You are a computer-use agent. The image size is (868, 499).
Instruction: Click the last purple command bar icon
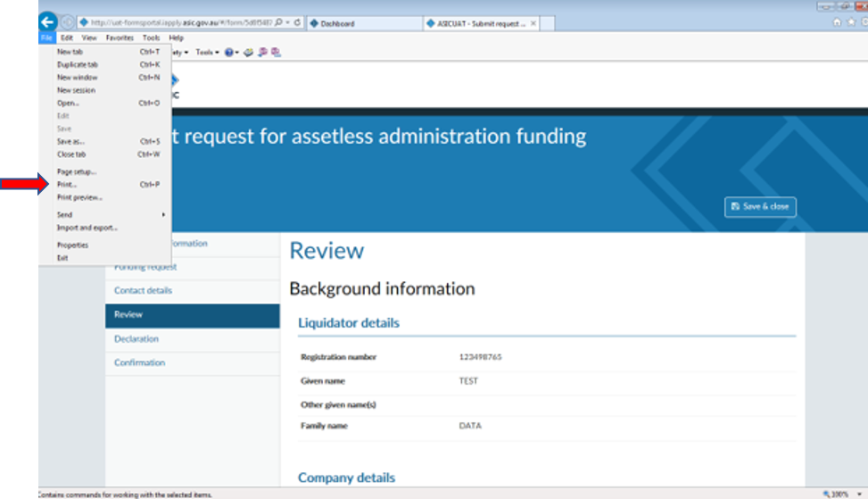tap(276, 52)
